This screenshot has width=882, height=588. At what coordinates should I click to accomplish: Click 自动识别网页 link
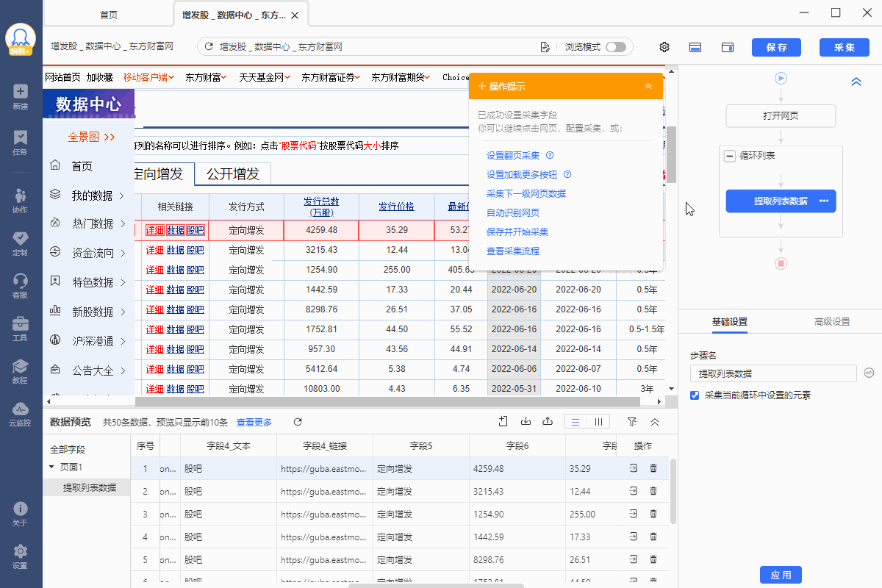pyautogui.click(x=513, y=213)
